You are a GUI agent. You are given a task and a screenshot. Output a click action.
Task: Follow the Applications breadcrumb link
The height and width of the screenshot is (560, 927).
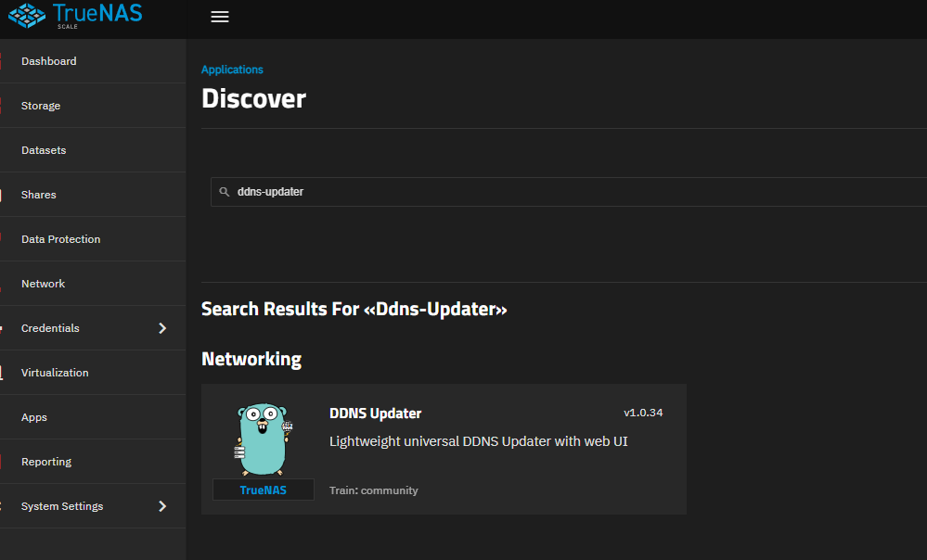(232, 70)
